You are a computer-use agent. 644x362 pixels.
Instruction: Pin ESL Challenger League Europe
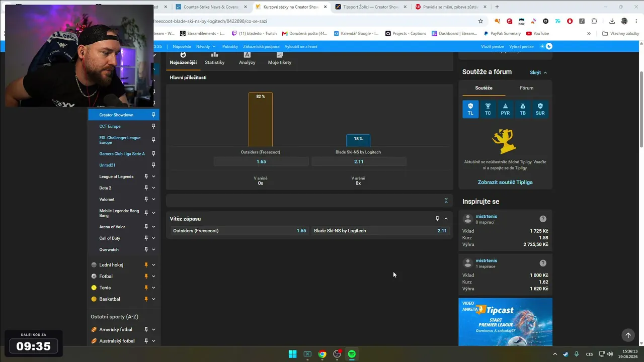pyautogui.click(x=153, y=140)
